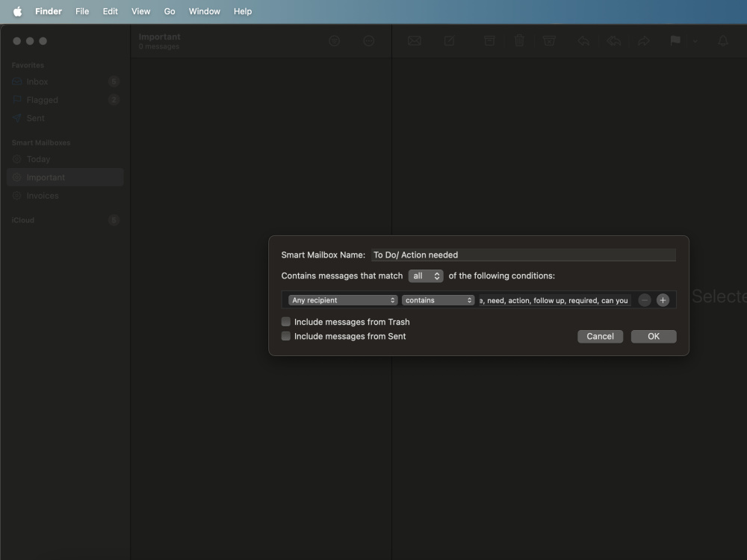The width and height of the screenshot is (747, 560).
Task: Click the Cancel button
Action: click(600, 336)
